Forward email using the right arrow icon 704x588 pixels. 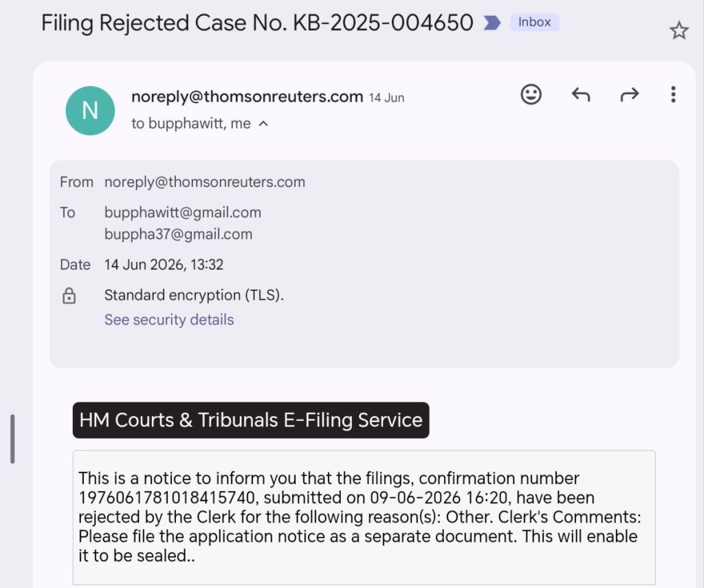tap(629, 95)
